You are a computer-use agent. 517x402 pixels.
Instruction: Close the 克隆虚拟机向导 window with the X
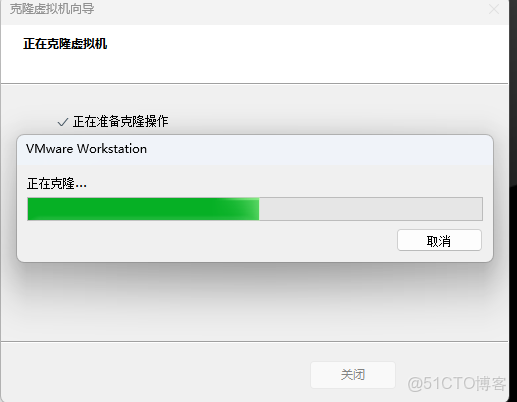tap(494, 9)
